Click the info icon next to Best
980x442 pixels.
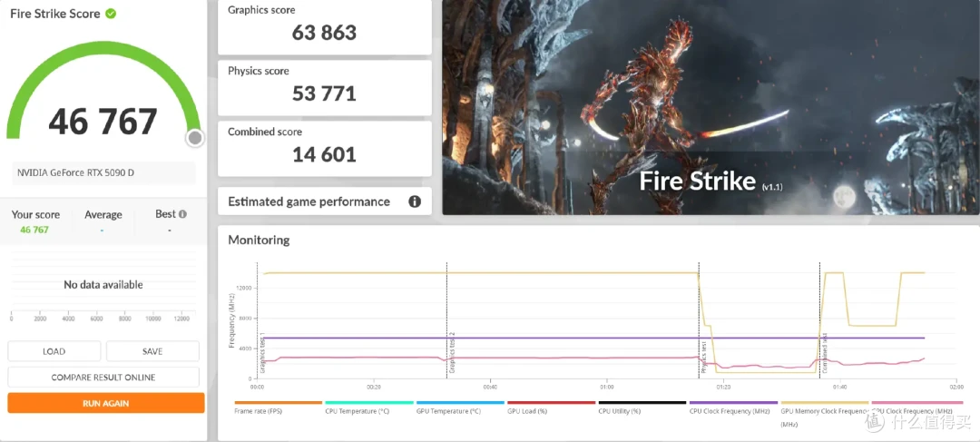pos(182,214)
